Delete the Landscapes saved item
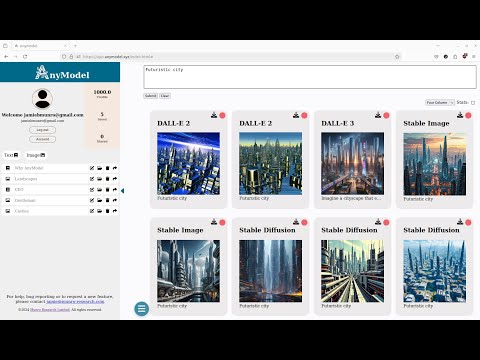480x360 pixels. pos(107,179)
